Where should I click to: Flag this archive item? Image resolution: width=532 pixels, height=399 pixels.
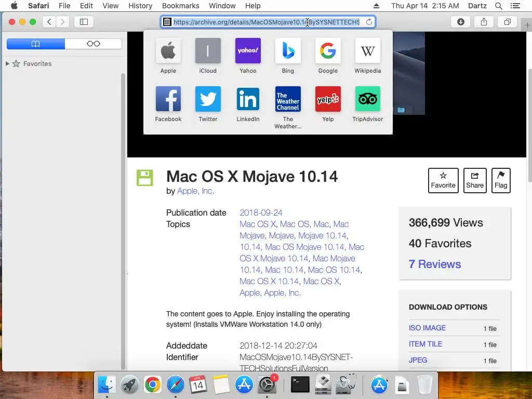[x=501, y=180]
